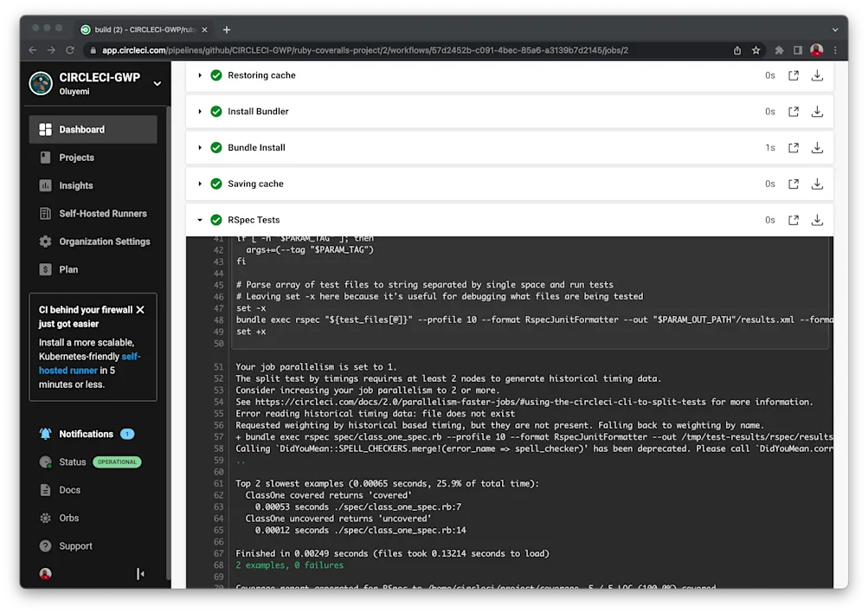Click the Chrome profile avatar

click(x=817, y=50)
